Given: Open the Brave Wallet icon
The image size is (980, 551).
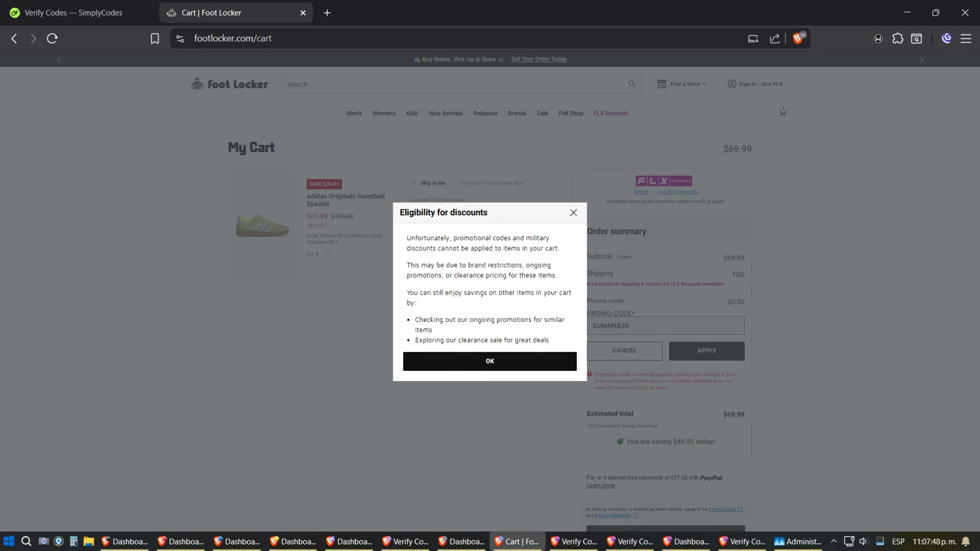Looking at the screenshot, I should tap(878, 39).
